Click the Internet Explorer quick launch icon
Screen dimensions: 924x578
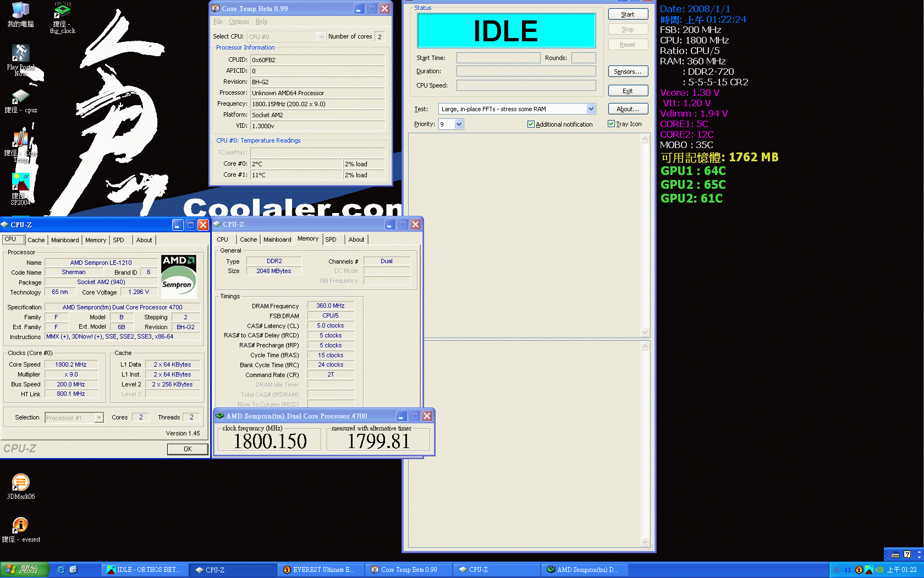pyautogui.click(x=61, y=570)
